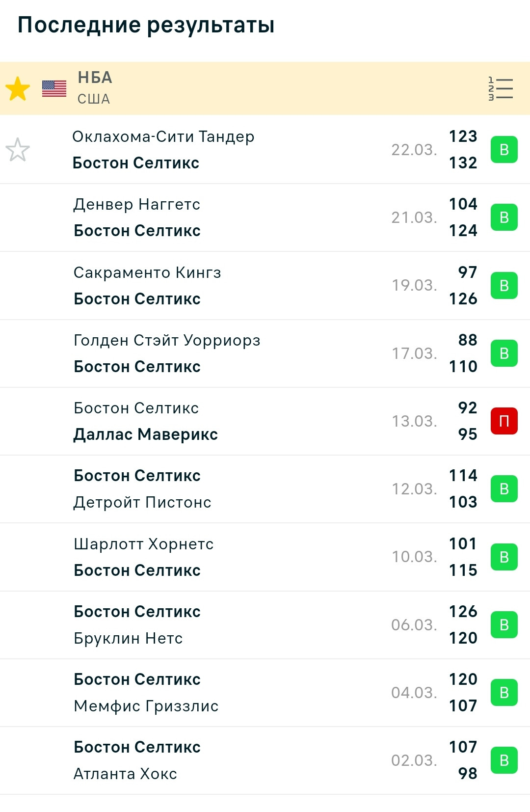Click the green В badge for 12.03 match
Screen dimensions: 530x812
504,489
